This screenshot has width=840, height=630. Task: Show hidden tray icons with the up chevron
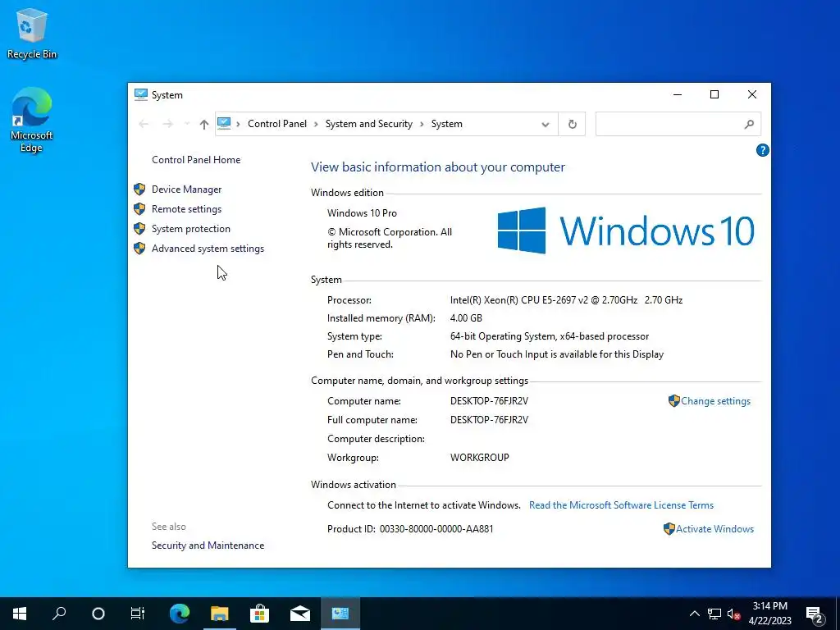(694, 614)
